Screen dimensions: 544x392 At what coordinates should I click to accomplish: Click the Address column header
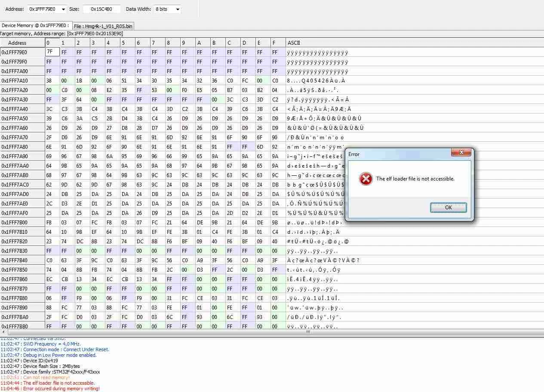tap(22, 43)
